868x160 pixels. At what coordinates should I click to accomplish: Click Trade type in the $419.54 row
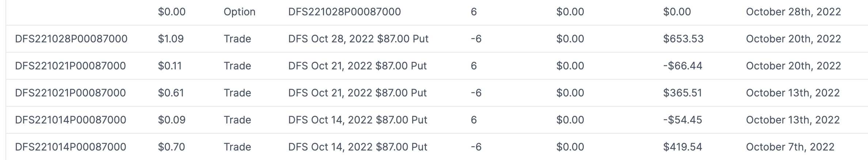tap(237, 147)
